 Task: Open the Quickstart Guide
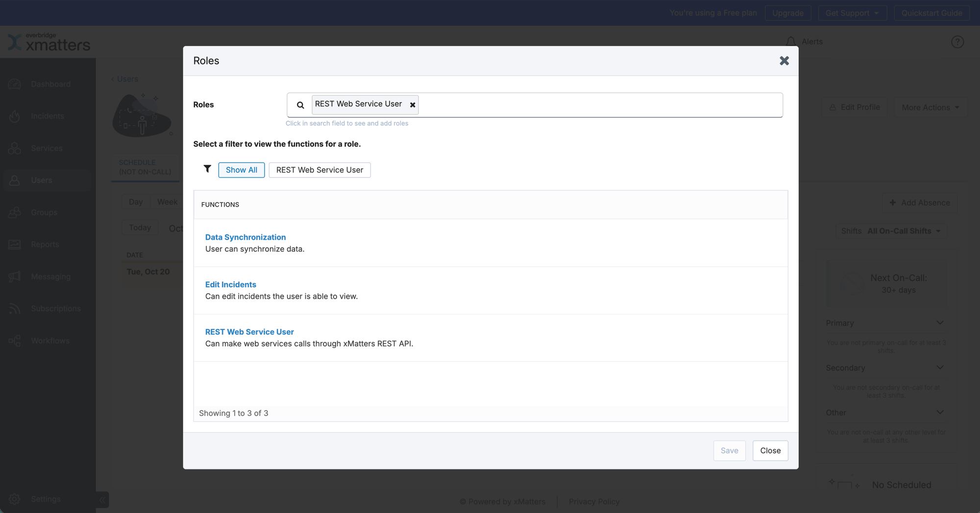931,13
